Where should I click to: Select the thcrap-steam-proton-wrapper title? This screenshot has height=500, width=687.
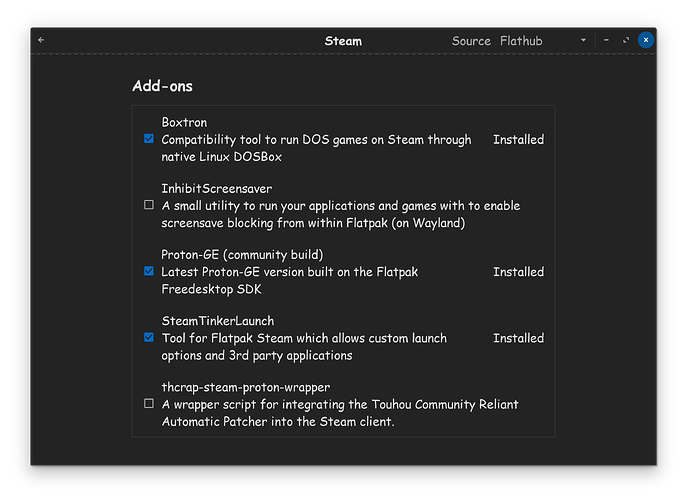(246, 387)
